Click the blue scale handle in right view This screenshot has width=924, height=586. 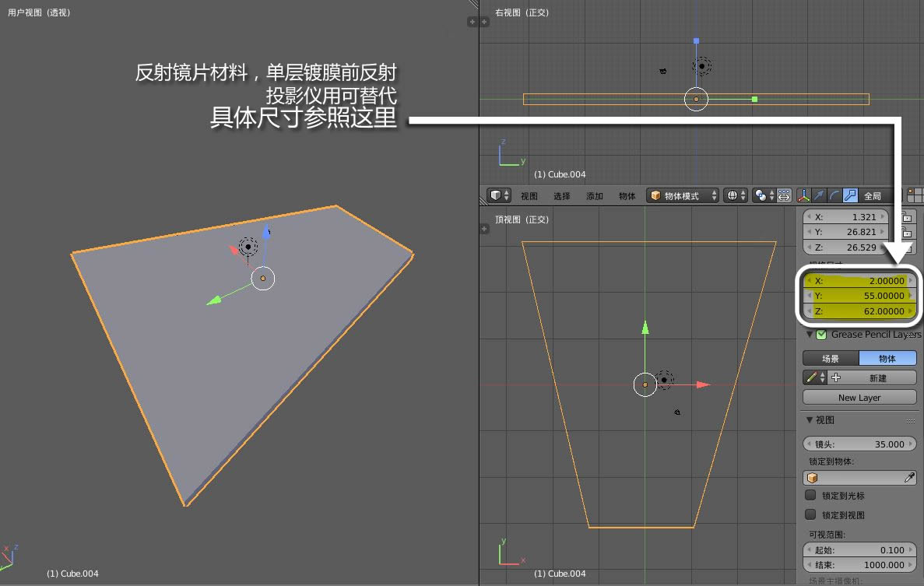697,40
